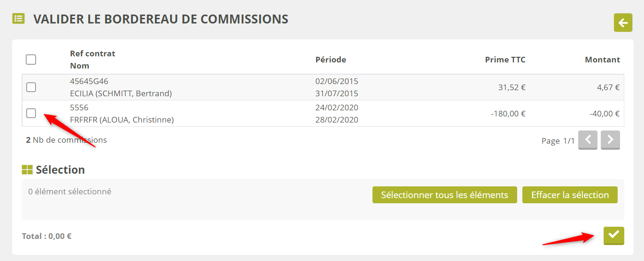Tick the checkbox for contract 5556
Screen dimensions: 644x261
[x=31, y=113]
